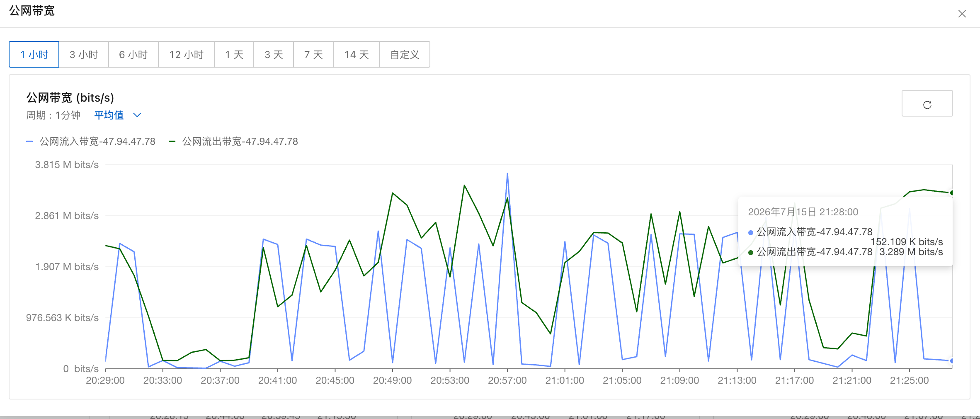The image size is (980, 419).
Task: Click the green data point at chart end
Action: point(951,192)
